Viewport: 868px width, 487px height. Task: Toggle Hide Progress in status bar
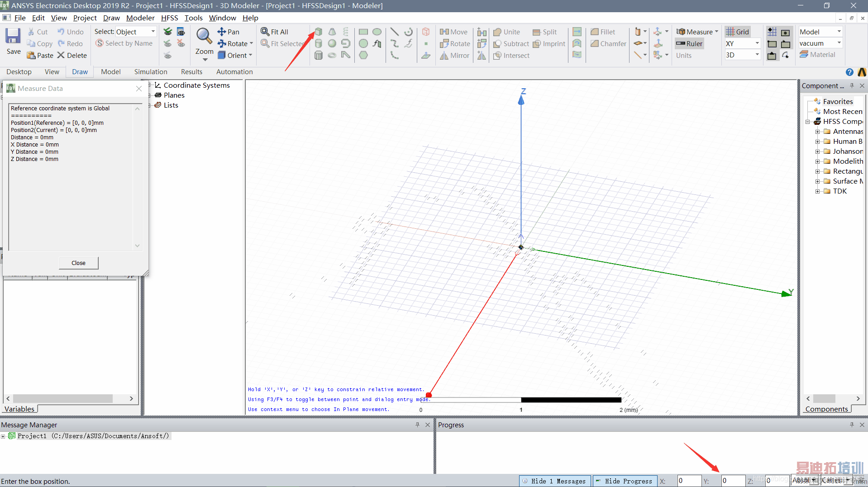[x=623, y=481]
